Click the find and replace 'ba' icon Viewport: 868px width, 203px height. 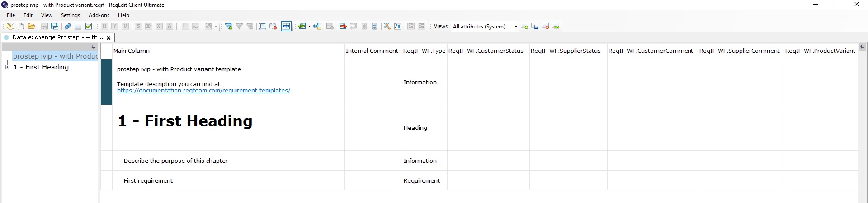click(398, 26)
